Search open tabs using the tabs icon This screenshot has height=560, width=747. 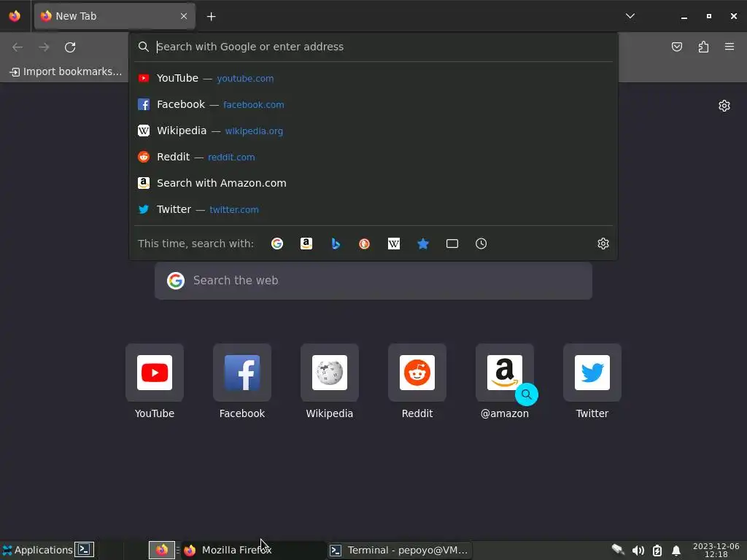click(452, 244)
